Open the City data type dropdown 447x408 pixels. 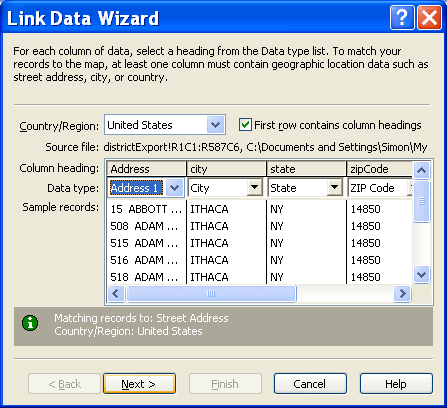pyautogui.click(x=254, y=188)
